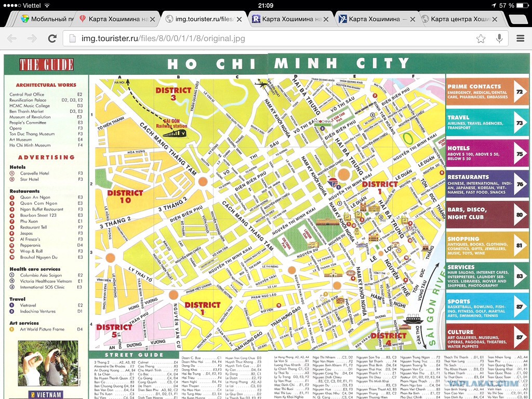
Task: Open a new tab with blank tab button
Action: coord(518,19)
